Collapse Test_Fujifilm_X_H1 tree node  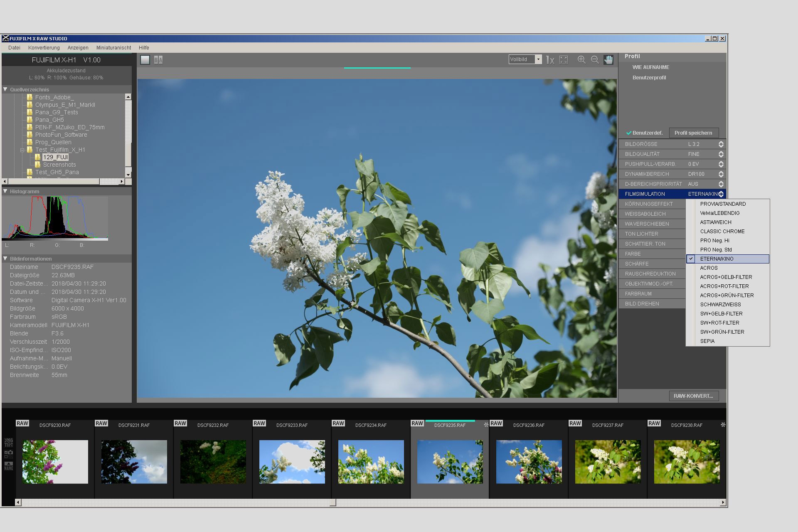tap(22, 150)
